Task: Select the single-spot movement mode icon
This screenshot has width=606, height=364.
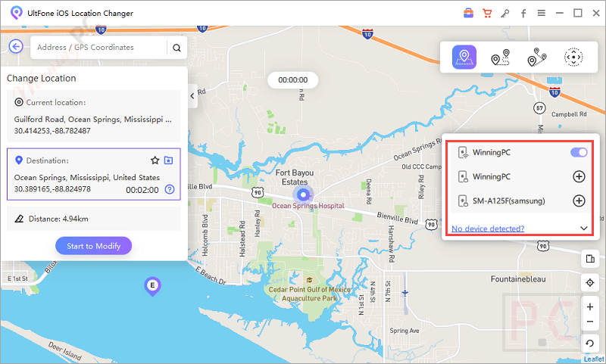Action: [x=500, y=57]
